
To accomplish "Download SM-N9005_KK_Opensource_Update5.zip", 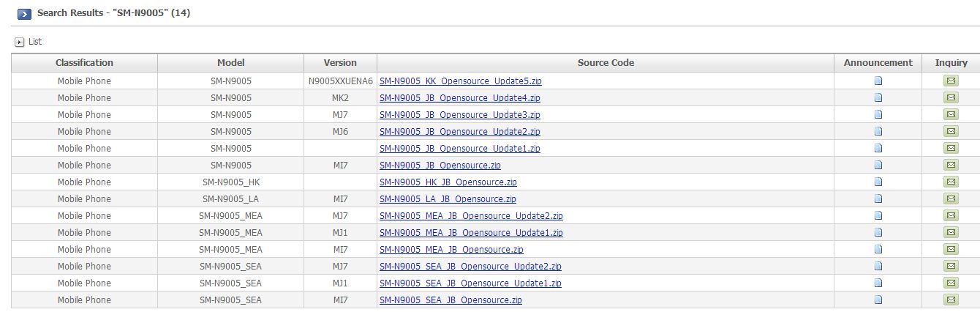I will (x=460, y=81).
